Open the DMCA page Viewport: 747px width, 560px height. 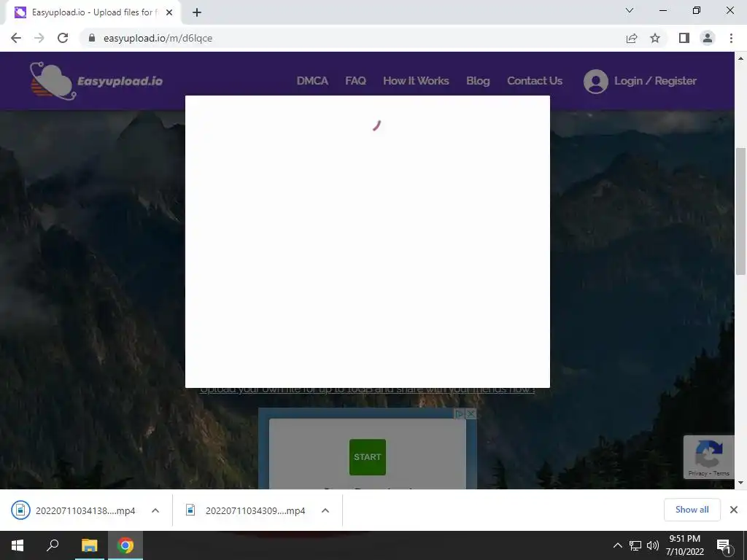point(312,81)
